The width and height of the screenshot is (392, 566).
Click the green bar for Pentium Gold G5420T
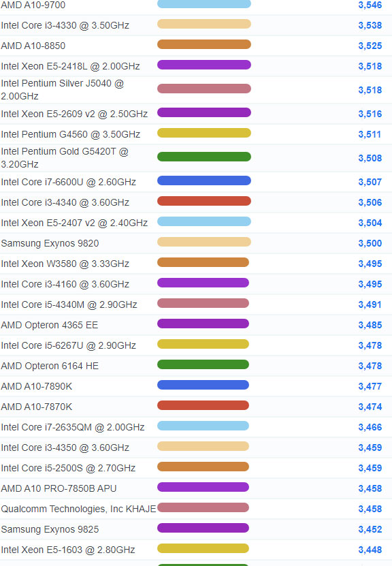[204, 157]
